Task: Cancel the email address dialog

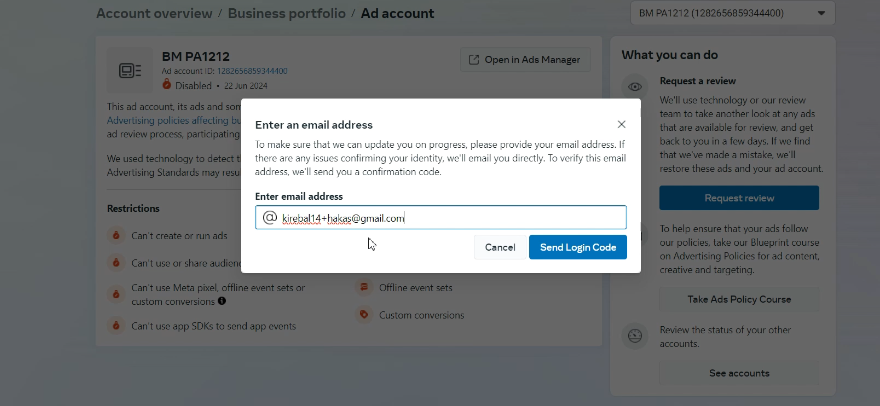Action: coord(500,247)
